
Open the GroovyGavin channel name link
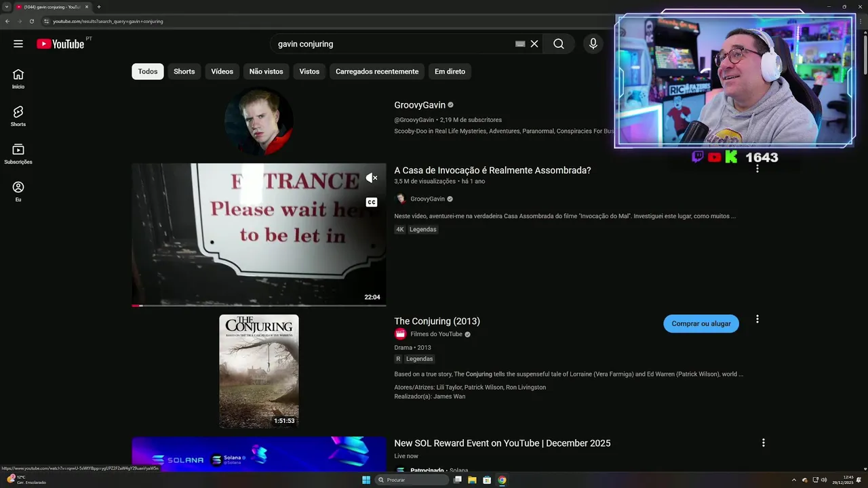click(x=420, y=105)
